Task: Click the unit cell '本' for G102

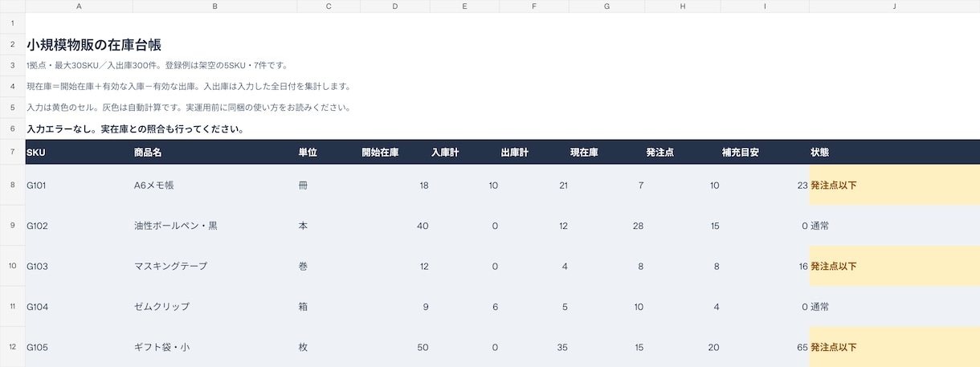Action: [x=329, y=226]
